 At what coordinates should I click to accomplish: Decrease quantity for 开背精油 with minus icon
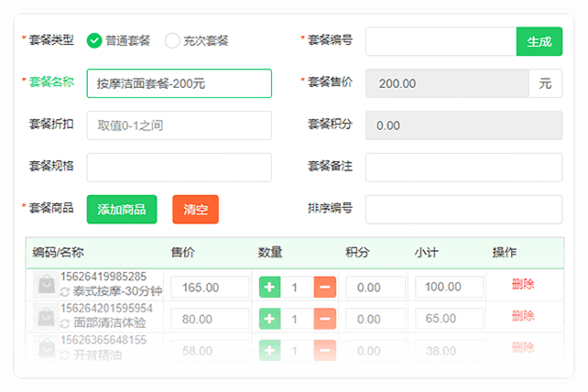click(325, 351)
